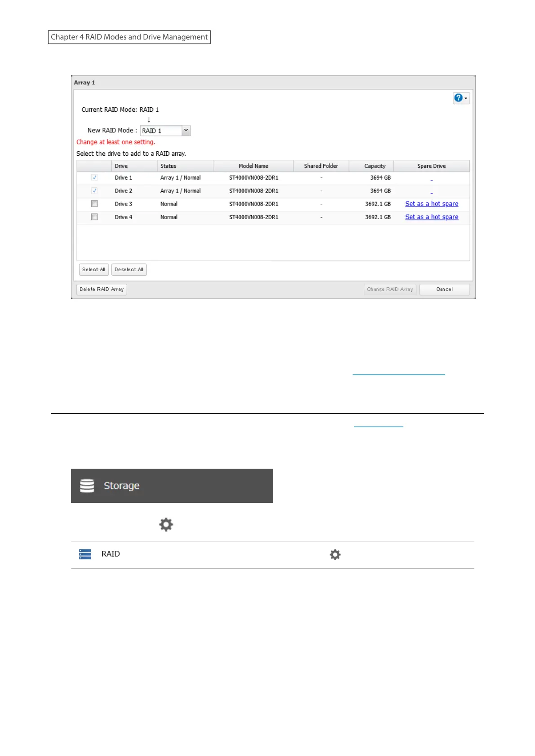Click Drive 2 capacity '3694 GB'
The image size is (535, 756).
380,191
